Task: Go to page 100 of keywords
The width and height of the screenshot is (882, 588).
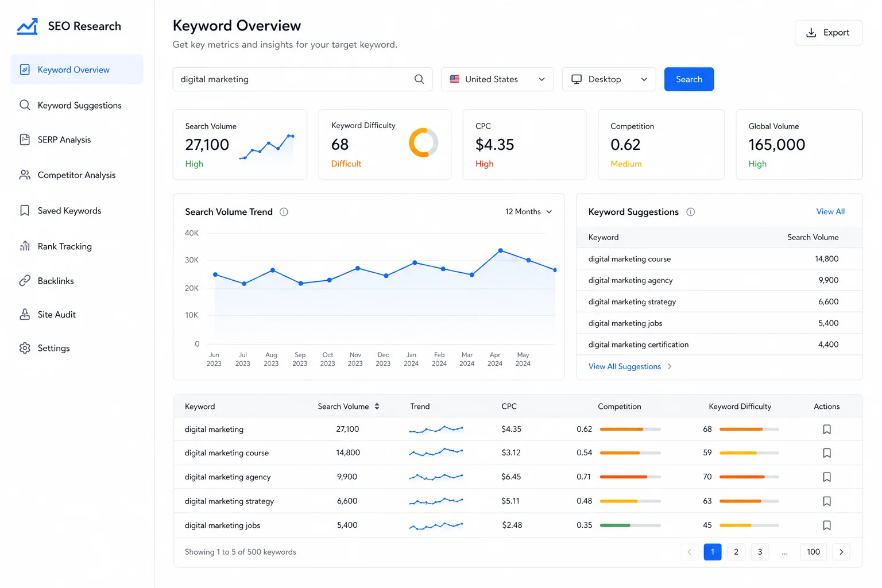Action: pyautogui.click(x=813, y=552)
